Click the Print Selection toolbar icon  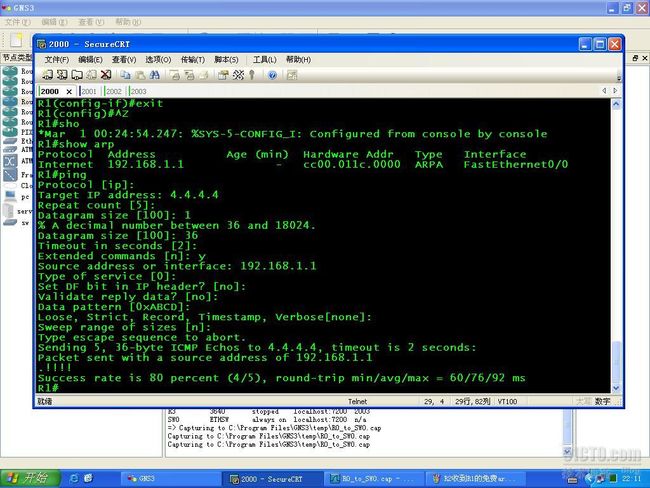(x=189, y=75)
